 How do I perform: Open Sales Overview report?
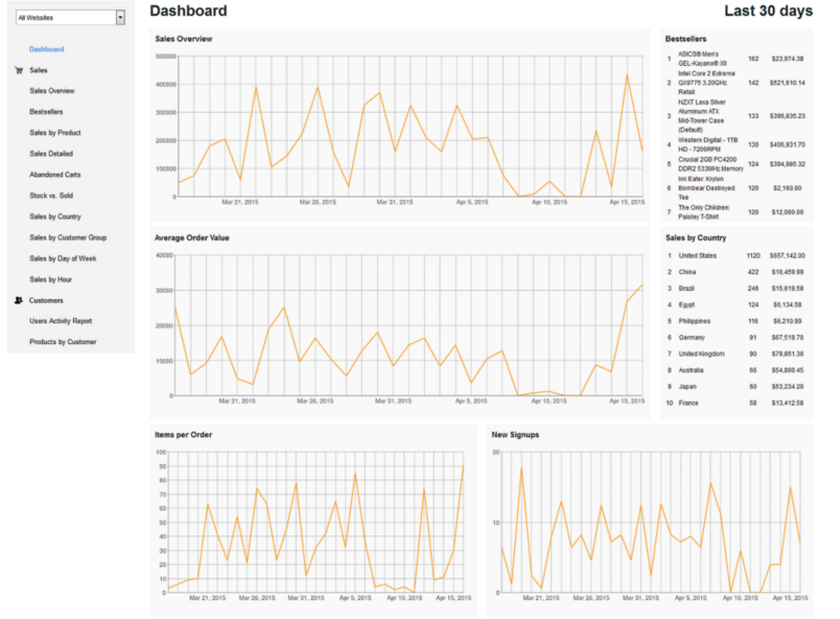coord(52,91)
